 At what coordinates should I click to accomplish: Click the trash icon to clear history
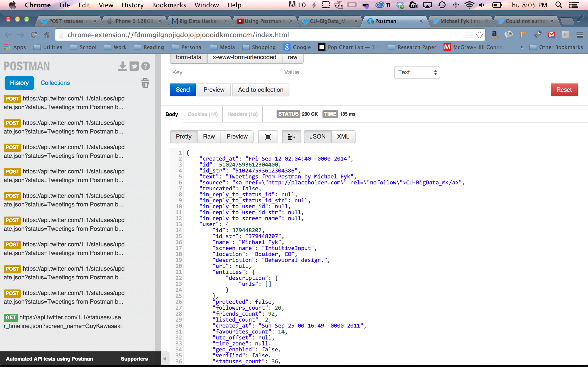tap(145, 83)
